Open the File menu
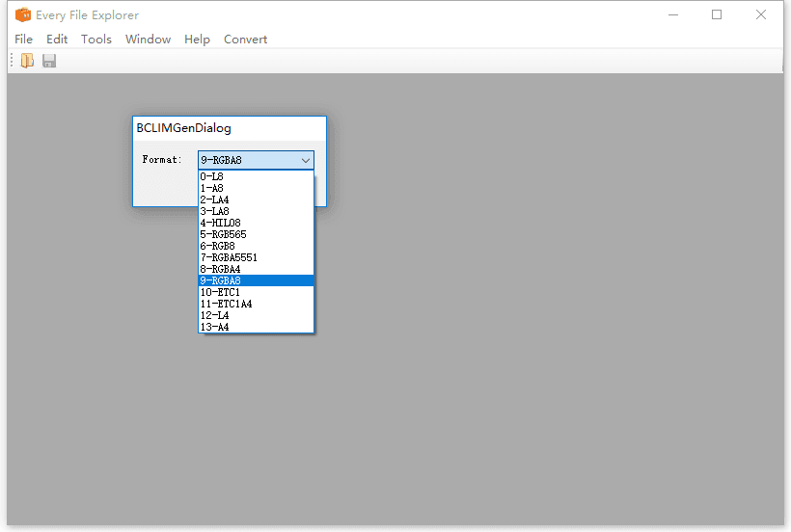This screenshot has width=791, height=532. click(x=24, y=40)
